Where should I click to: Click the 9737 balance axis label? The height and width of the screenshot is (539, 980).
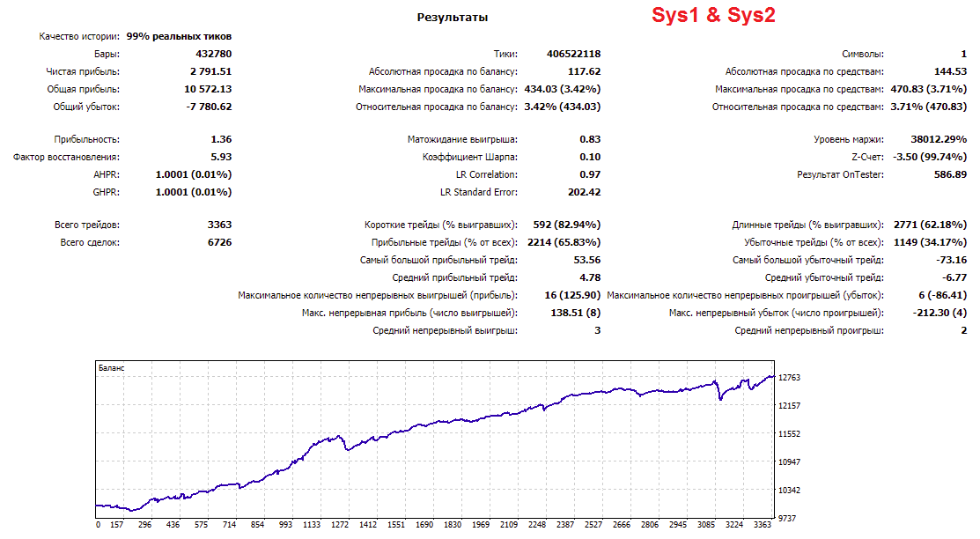pos(787,518)
